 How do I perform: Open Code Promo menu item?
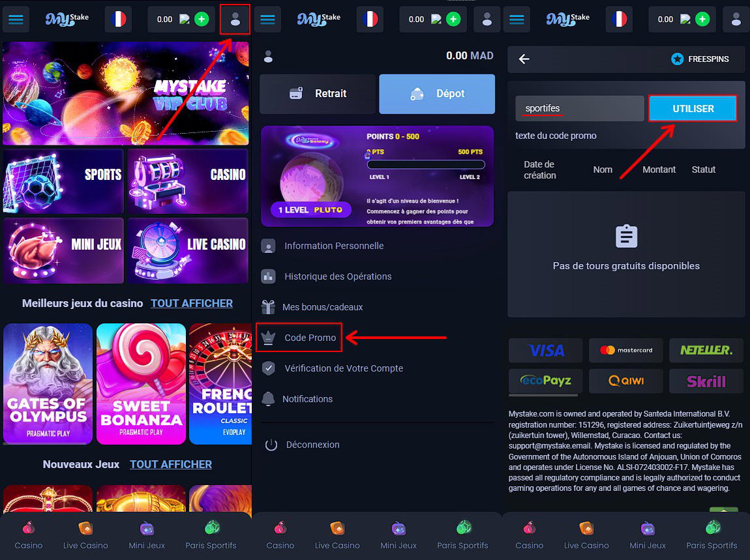point(299,338)
